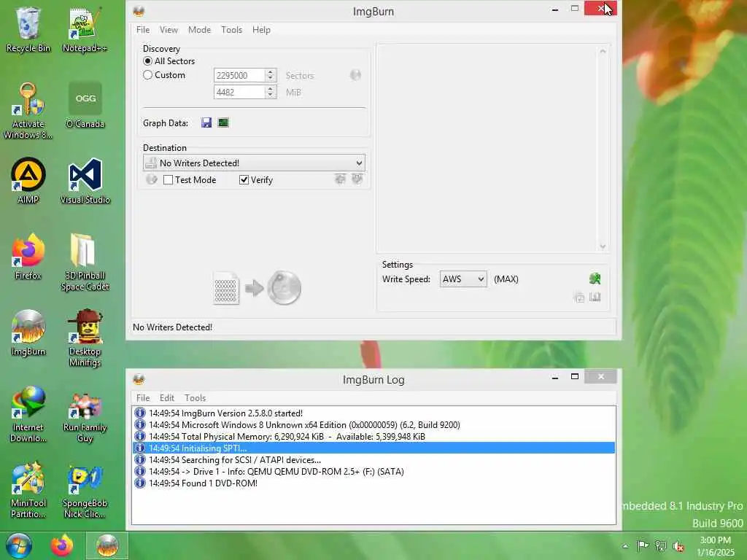Screen dimensions: 747x560
Task: Click the taskbar clock showing 3:00 PM
Action: click(716, 546)
